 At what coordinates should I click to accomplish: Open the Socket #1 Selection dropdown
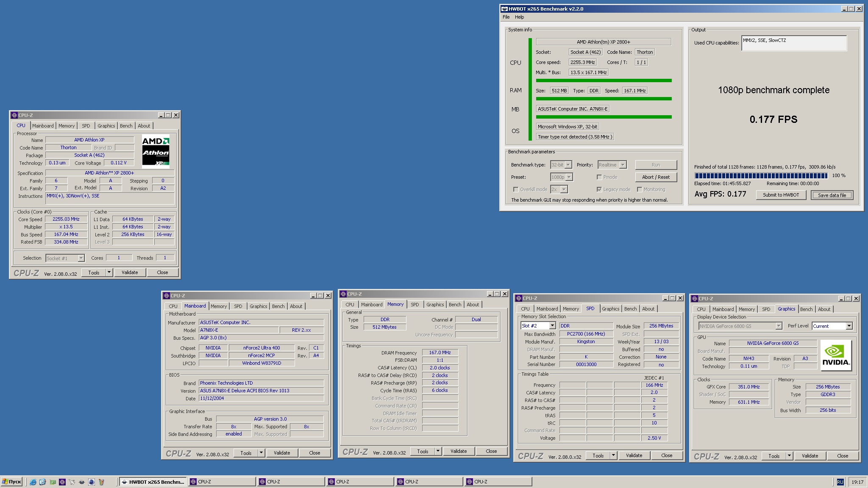(65, 258)
